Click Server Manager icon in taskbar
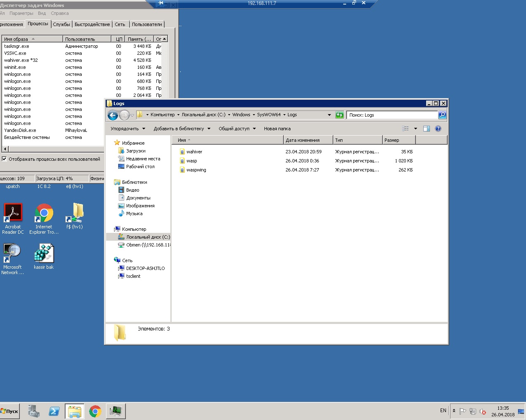The height and width of the screenshot is (420, 526). (x=33, y=411)
